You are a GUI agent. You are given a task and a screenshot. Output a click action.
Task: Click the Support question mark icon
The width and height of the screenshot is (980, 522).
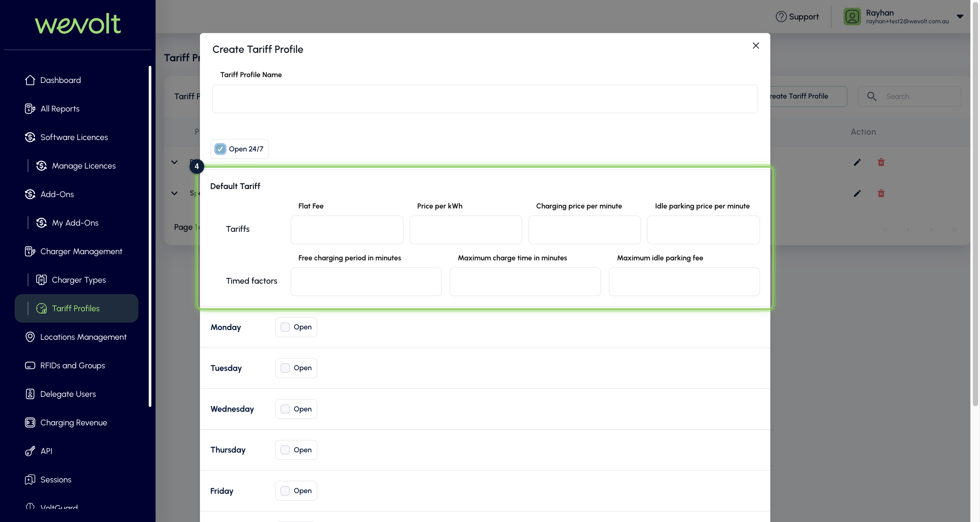click(781, 16)
